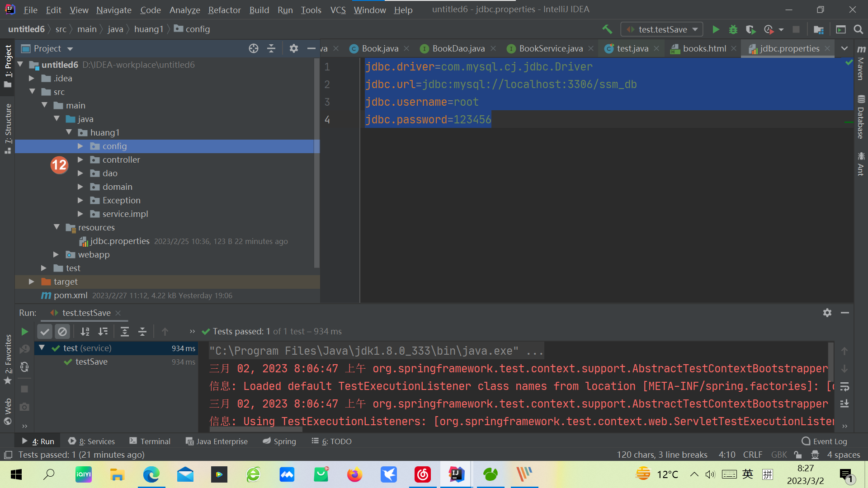Start debugging with the bug icon
868x488 pixels.
[733, 29]
